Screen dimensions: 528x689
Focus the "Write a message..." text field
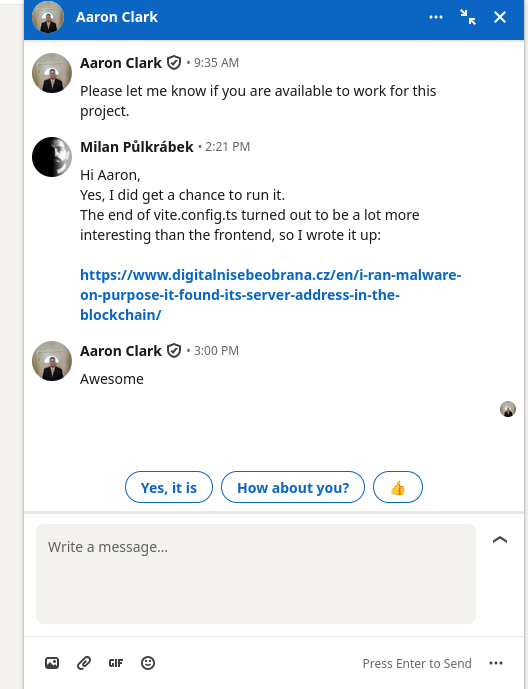[256, 573]
